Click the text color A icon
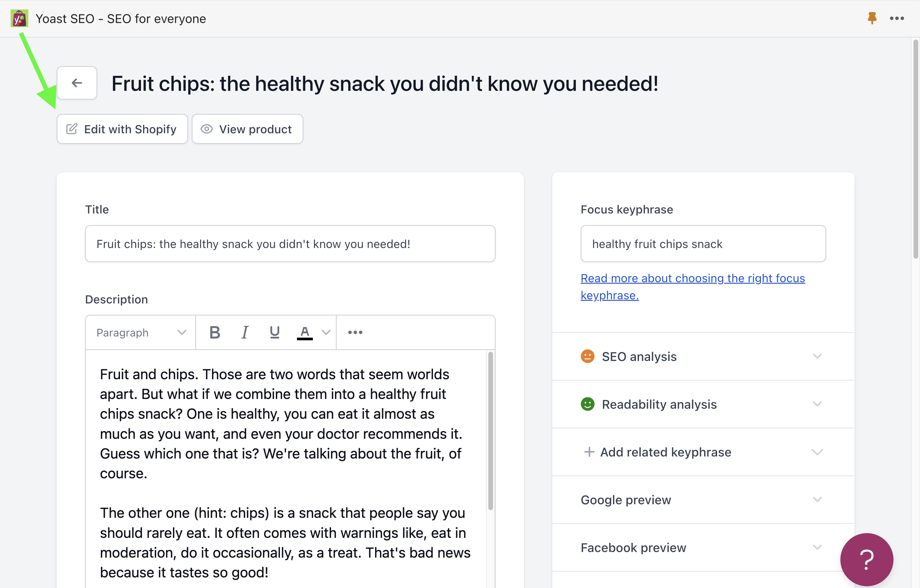 (x=305, y=332)
